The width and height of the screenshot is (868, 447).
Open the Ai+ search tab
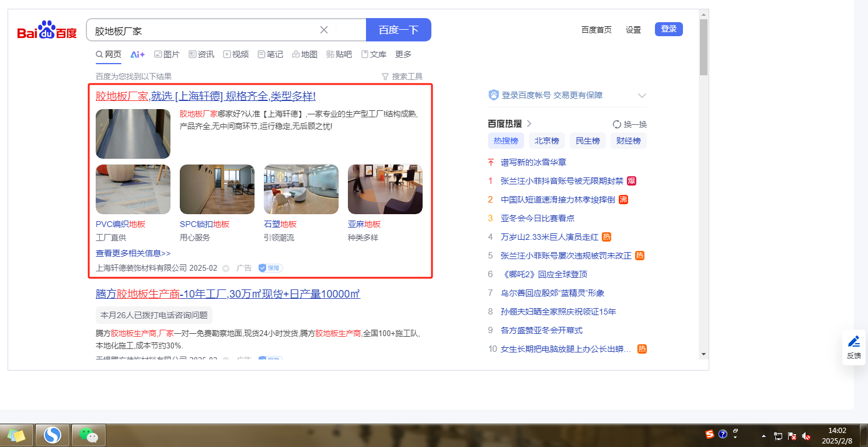(x=138, y=54)
